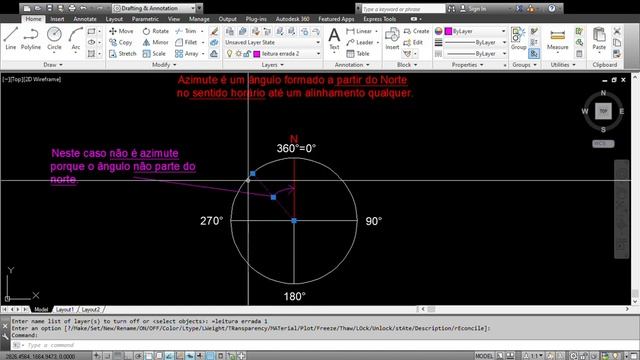This screenshot has width=640, height=360.
Task: Toggle MODEL space button in status bar
Action: pyautogui.click(x=484, y=356)
